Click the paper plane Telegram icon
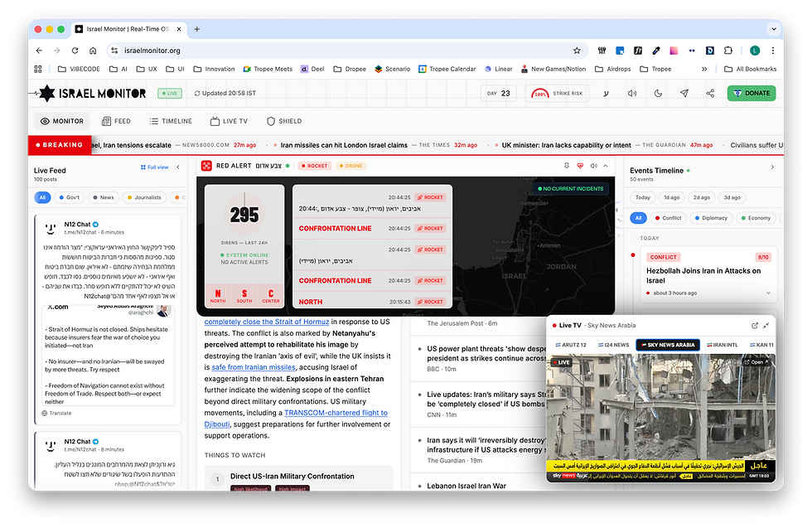812x528 pixels. click(x=684, y=94)
